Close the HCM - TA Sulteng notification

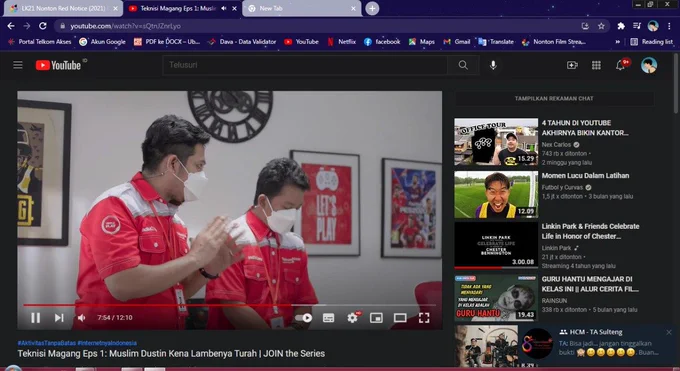(x=669, y=332)
